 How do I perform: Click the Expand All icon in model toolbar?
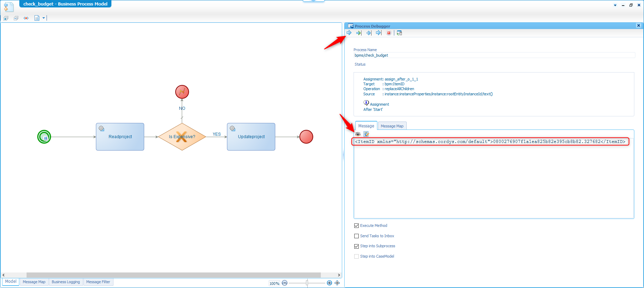click(x=6, y=18)
